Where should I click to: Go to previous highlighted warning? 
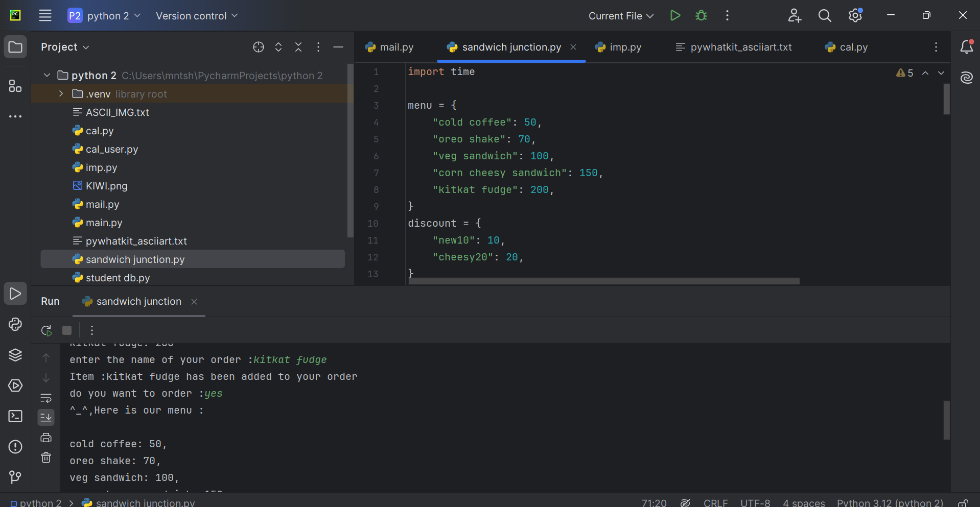[x=925, y=73]
